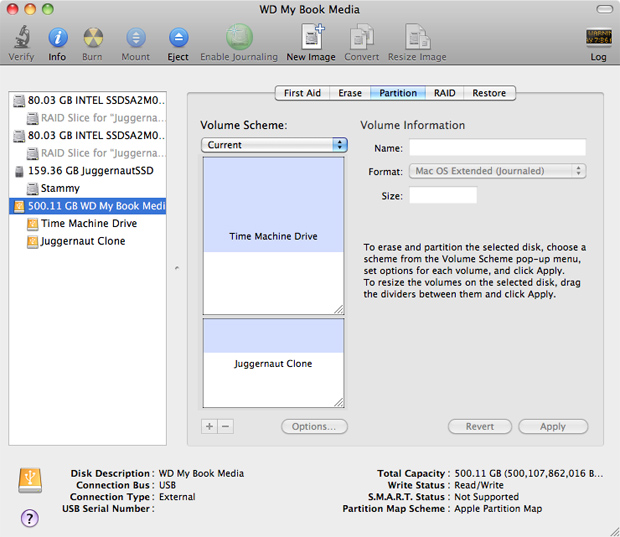Click the toolbar toggle pill in title bar
The image size is (620, 537).
(x=605, y=9)
